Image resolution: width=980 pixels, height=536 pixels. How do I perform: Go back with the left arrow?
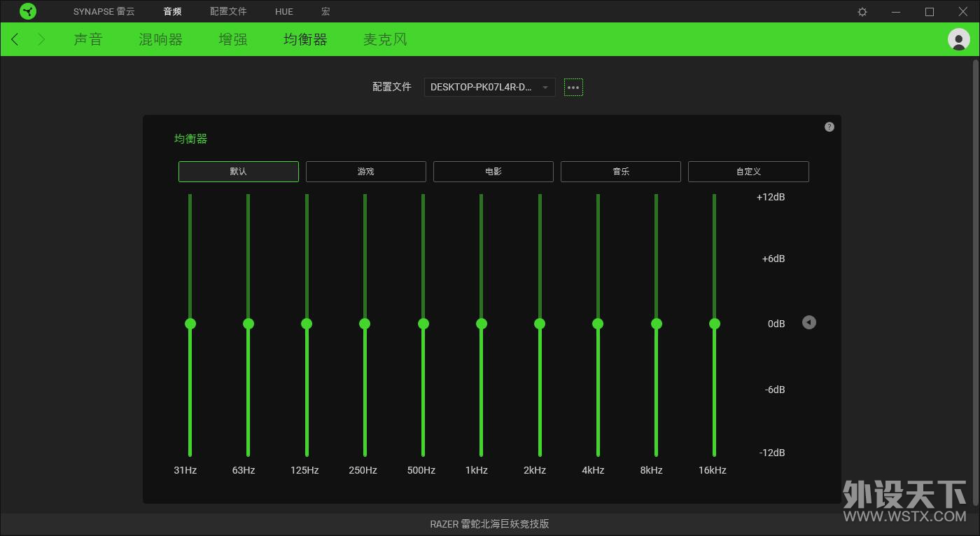pos(15,39)
